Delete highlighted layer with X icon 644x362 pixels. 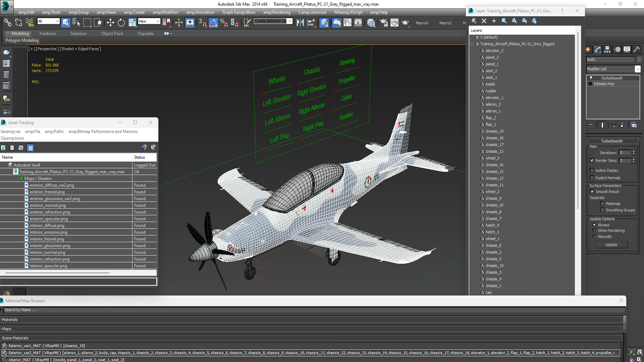click(x=484, y=21)
